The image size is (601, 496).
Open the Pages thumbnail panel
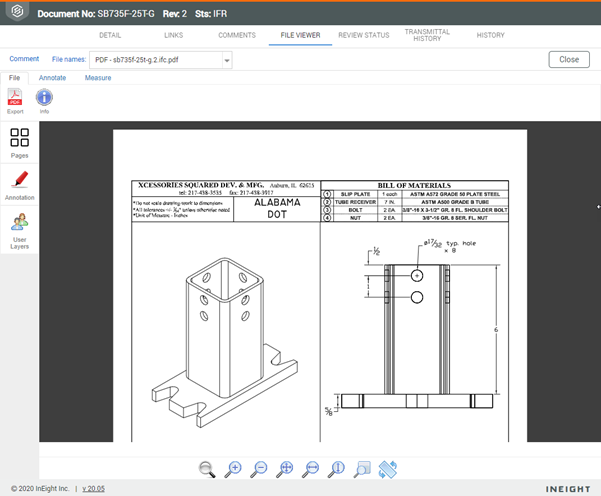[19, 142]
